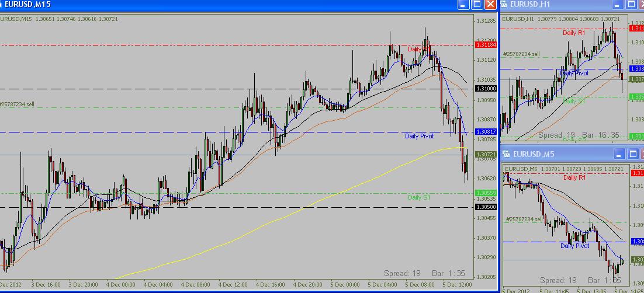This screenshot has height=293, width=644.
Task: Maximize the EURUSD,M5 chart window
Action: 633,154
